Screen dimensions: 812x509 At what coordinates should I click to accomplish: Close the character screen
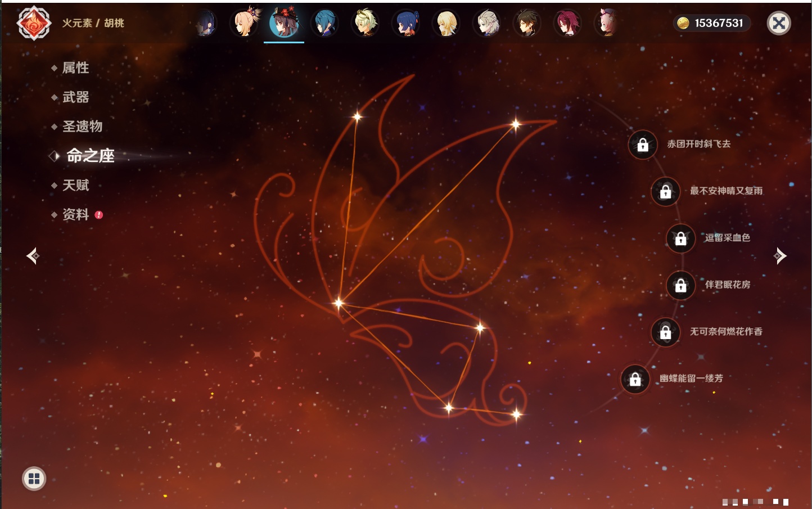click(779, 23)
